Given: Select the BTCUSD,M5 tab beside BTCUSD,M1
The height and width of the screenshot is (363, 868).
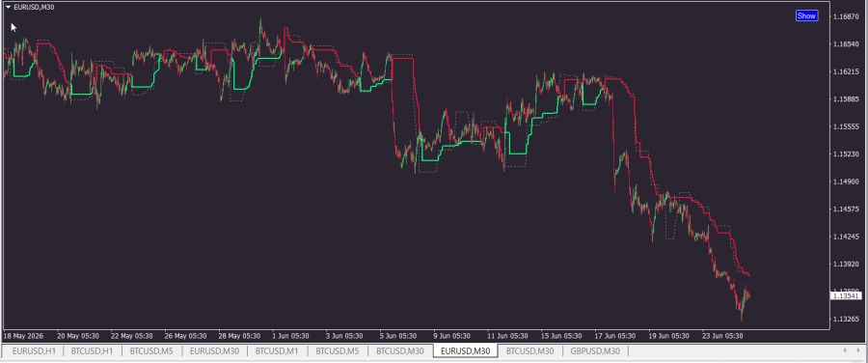Looking at the screenshot, I should (x=338, y=350).
